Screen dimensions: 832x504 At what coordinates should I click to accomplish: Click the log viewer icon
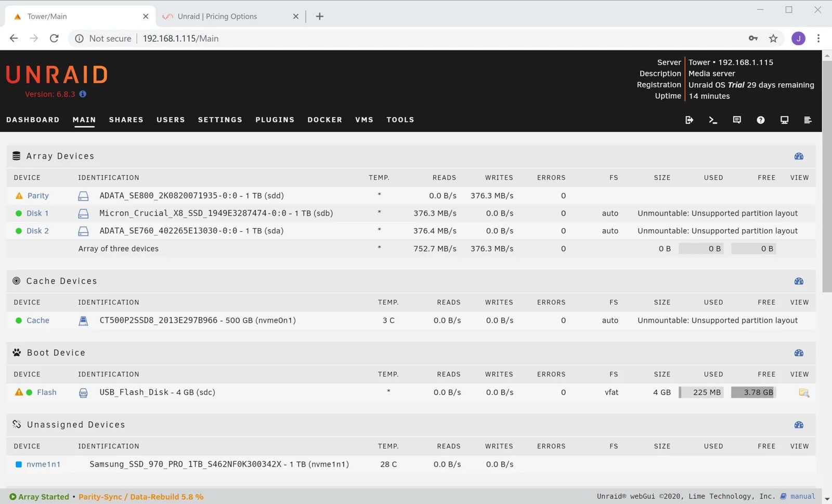(x=808, y=120)
